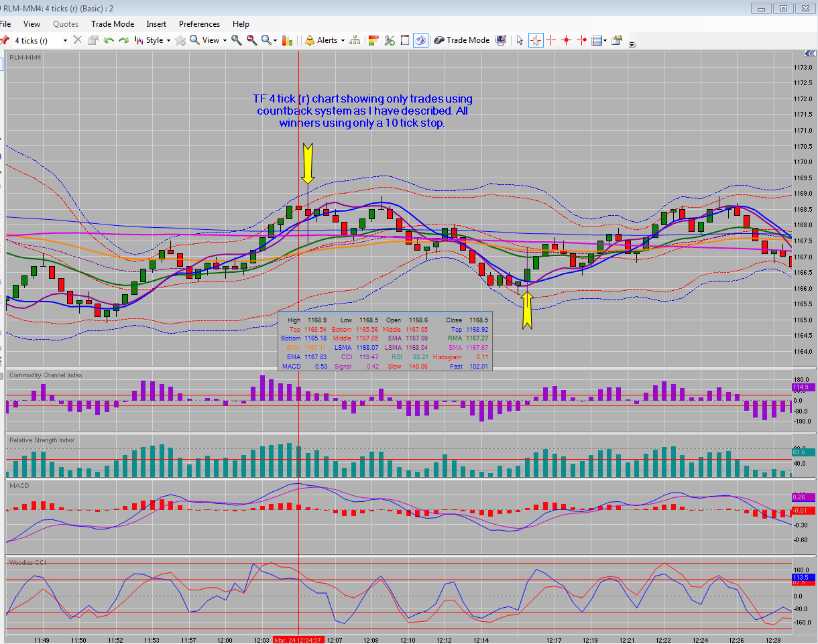The image size is (818, 644).
Task: Expand the data table dropdown arrow
Action: coord(605,40)
